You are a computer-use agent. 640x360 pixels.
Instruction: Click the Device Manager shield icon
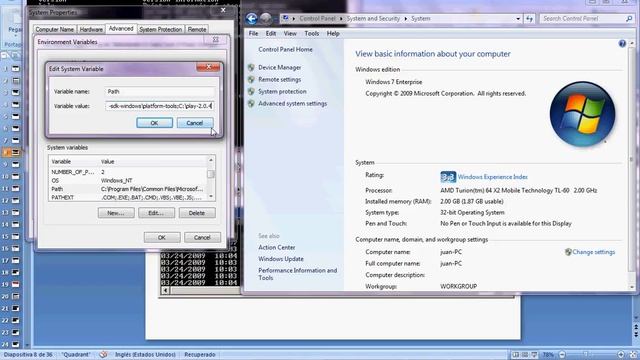[251, 67]
